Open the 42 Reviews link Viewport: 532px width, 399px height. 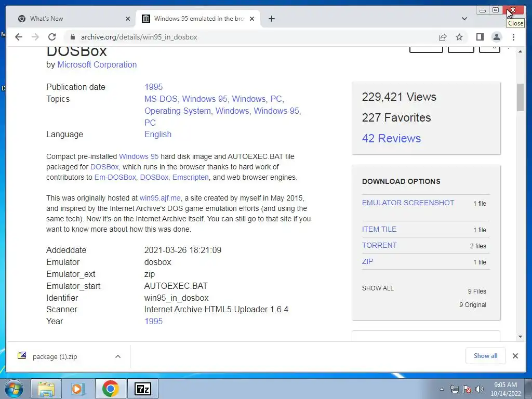[391, 138]
